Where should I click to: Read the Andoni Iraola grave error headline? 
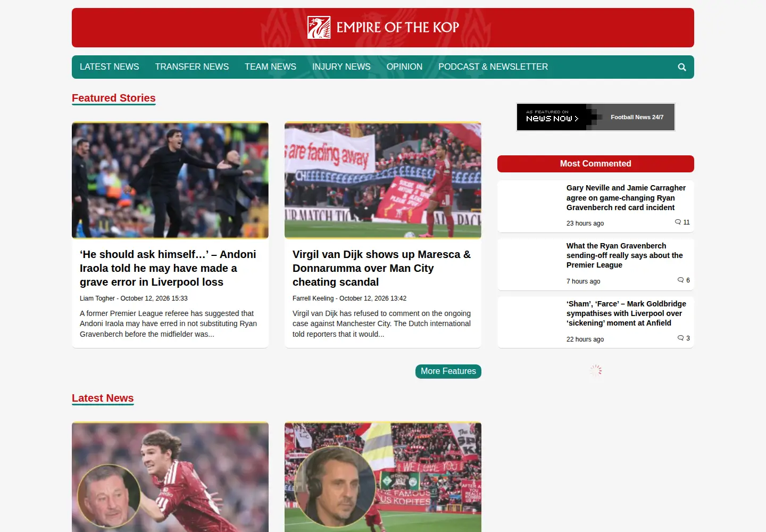click(x=168, y=268)
